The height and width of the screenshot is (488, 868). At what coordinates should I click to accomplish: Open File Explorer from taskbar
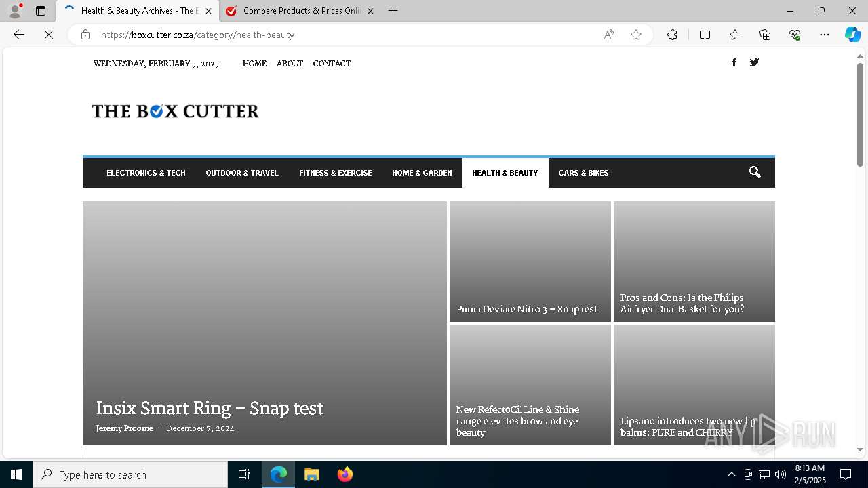[x=311, y=474]
